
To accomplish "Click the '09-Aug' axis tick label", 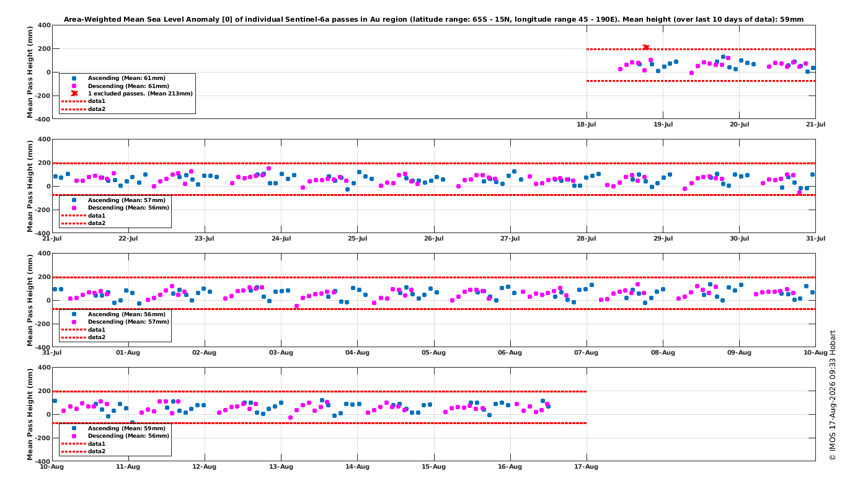I will [x=739, y=353].
